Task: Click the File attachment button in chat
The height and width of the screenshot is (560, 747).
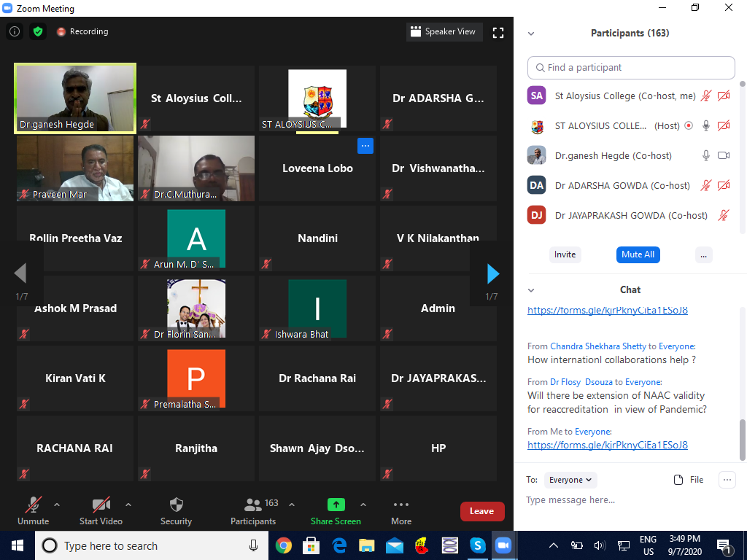Action: [689, 480]
